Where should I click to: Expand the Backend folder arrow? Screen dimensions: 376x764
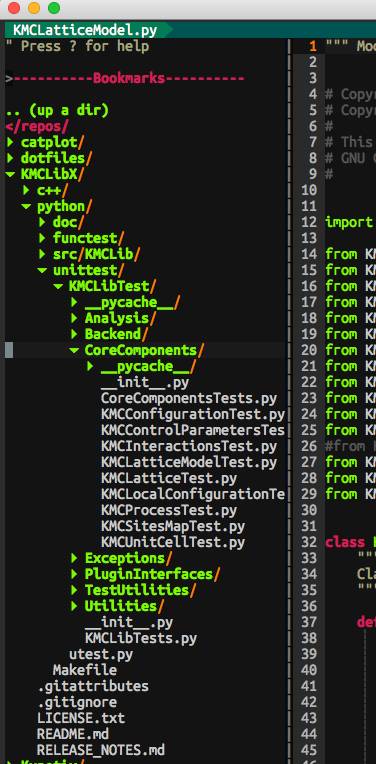75,334
